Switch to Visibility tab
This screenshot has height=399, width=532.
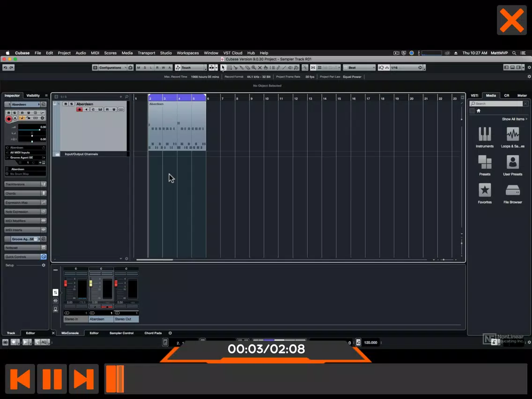[x=33, y=96]
